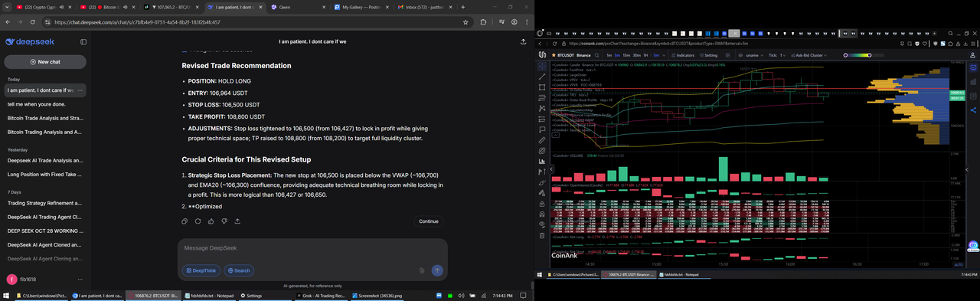Lock drawings with the CoinAnk lock icon

pyautogui.click(x=542, y=204)
